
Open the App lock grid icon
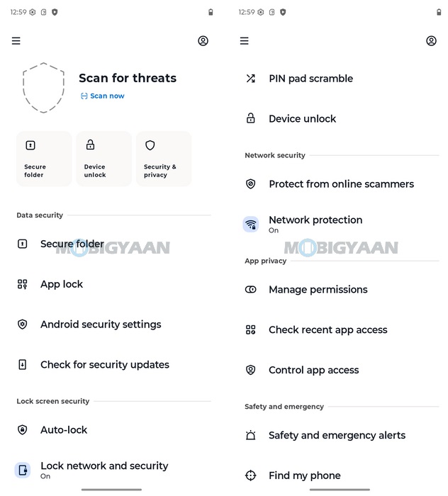click(23, 284)
